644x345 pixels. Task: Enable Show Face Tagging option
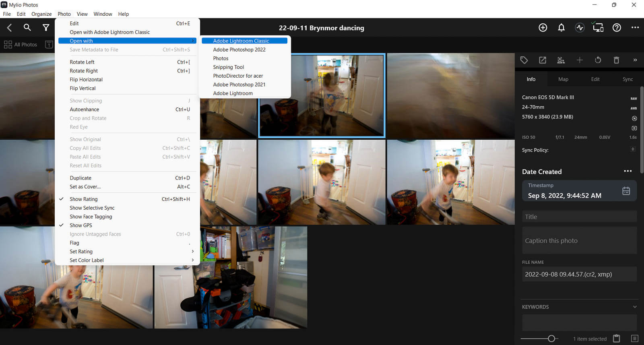tap(91, 217)
